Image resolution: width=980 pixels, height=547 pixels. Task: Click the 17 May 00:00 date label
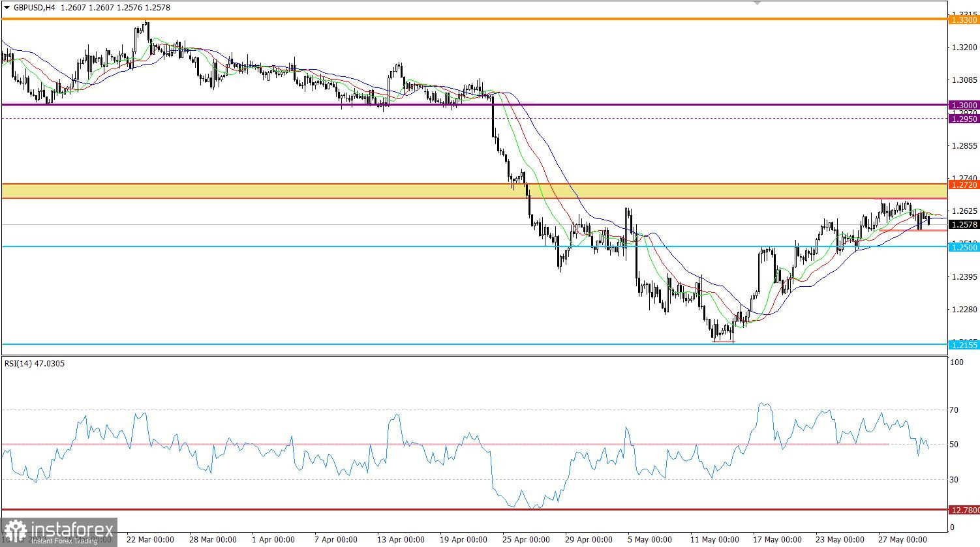(777, 540)
